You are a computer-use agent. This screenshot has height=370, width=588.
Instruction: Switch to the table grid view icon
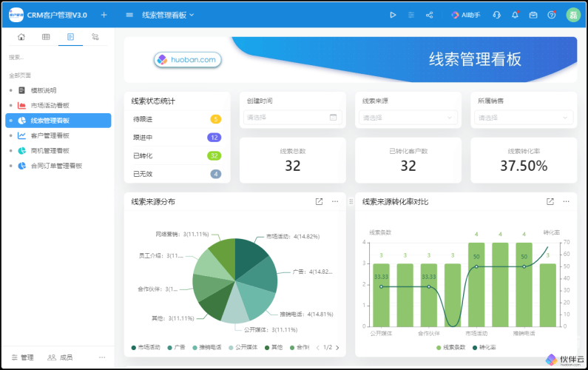[46, 36]
